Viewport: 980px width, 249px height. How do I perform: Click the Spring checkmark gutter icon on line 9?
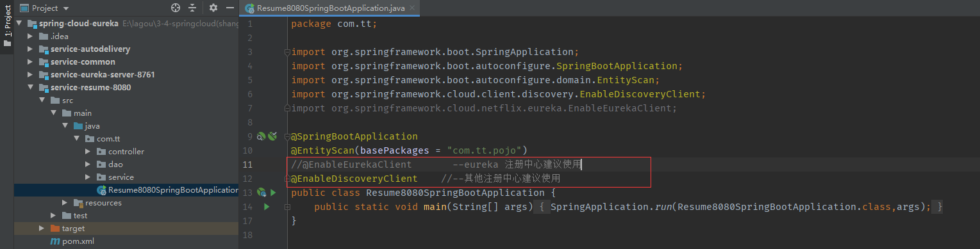pyautogui.click(x=272, y=136)
